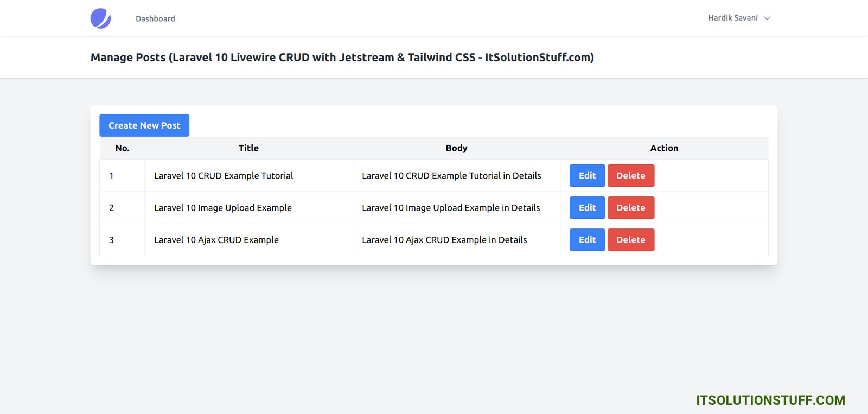Delete the Laravel 10 Ajax CRUD Example post
Screen dimensions: 868x414
(x=630, y=240)
